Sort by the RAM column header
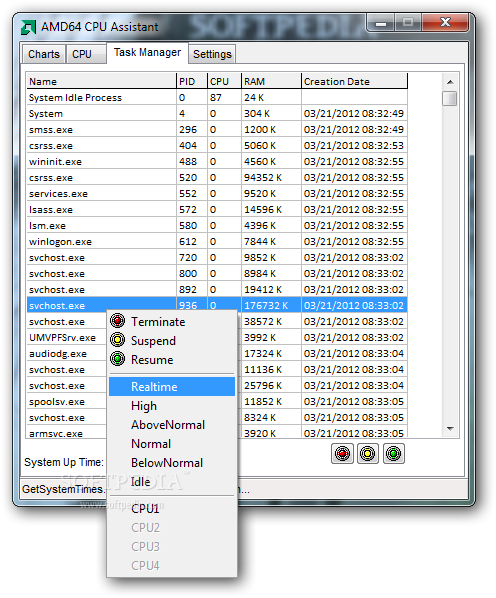 (x=271, y=81)
